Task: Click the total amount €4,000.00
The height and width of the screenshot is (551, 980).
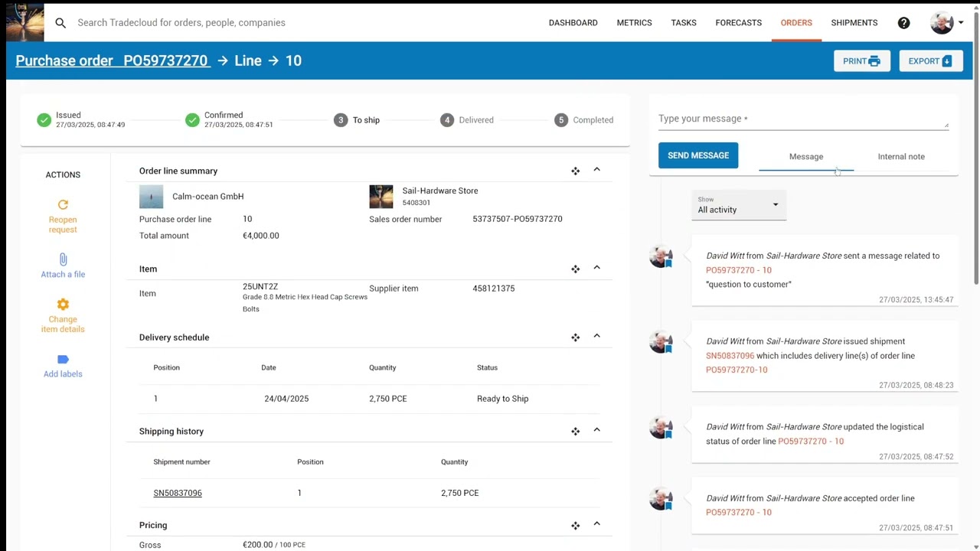Action: click(x=261, y=236)
